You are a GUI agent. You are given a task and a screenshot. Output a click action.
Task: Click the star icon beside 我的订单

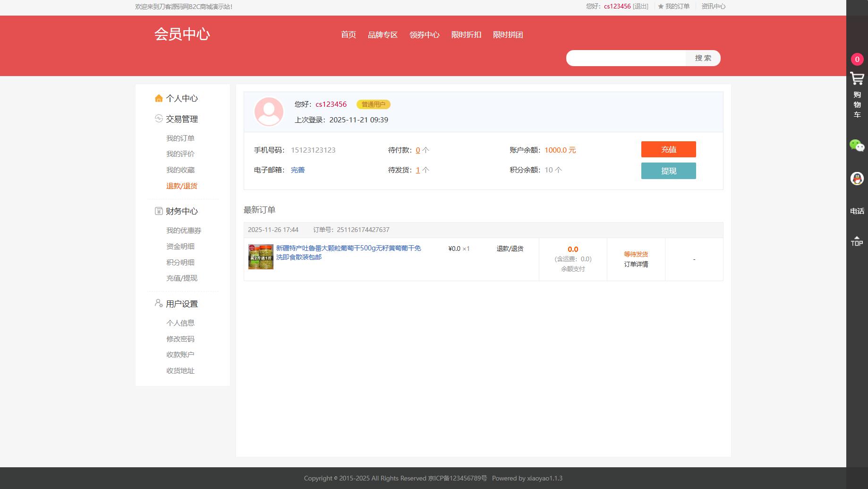pos(659,7)
